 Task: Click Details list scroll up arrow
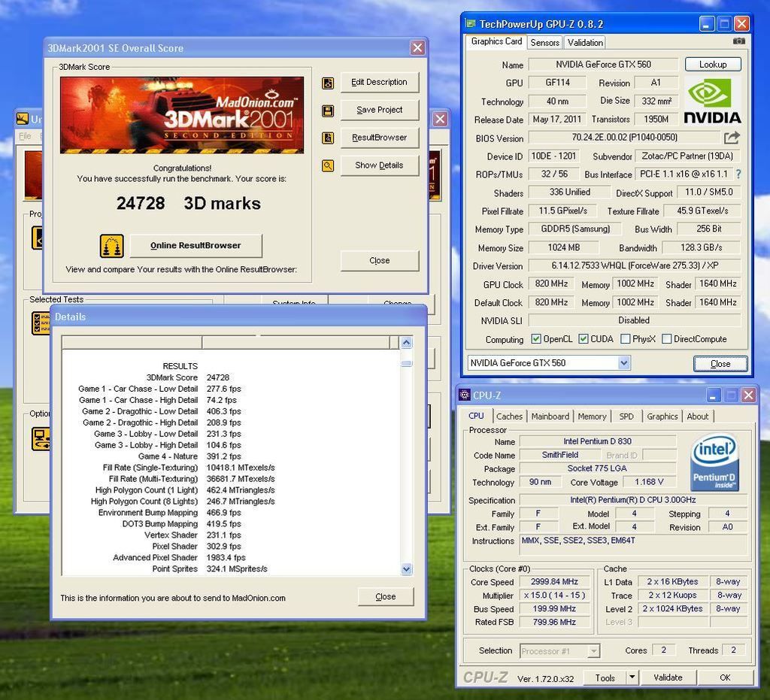[x=406, y=342]
